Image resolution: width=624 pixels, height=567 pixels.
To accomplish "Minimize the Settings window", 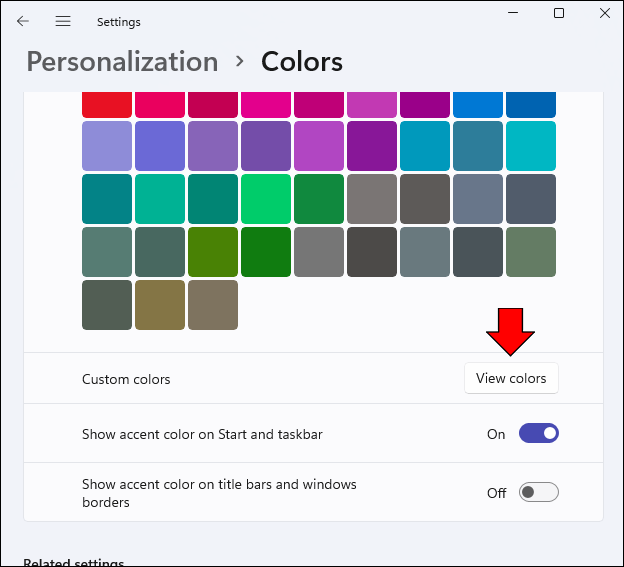I will tap(511, 13).
